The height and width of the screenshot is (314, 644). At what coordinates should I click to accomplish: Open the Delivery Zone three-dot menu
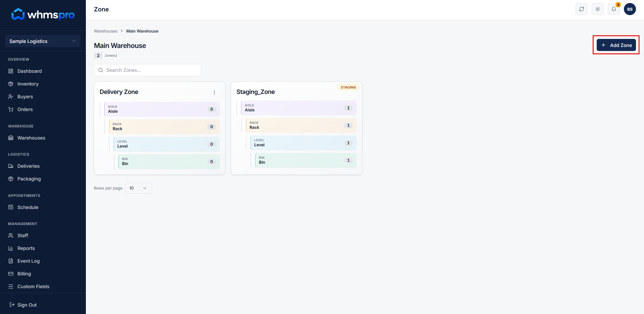(x=214, y=93)
